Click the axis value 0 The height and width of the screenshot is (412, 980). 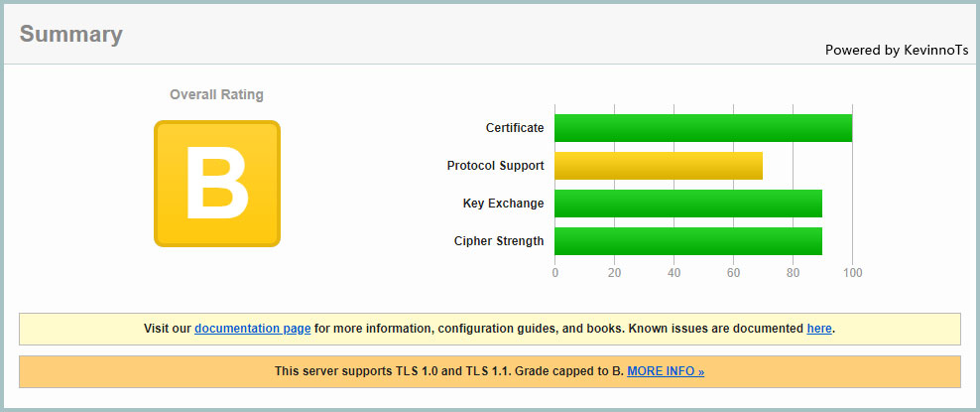[555, 273]
